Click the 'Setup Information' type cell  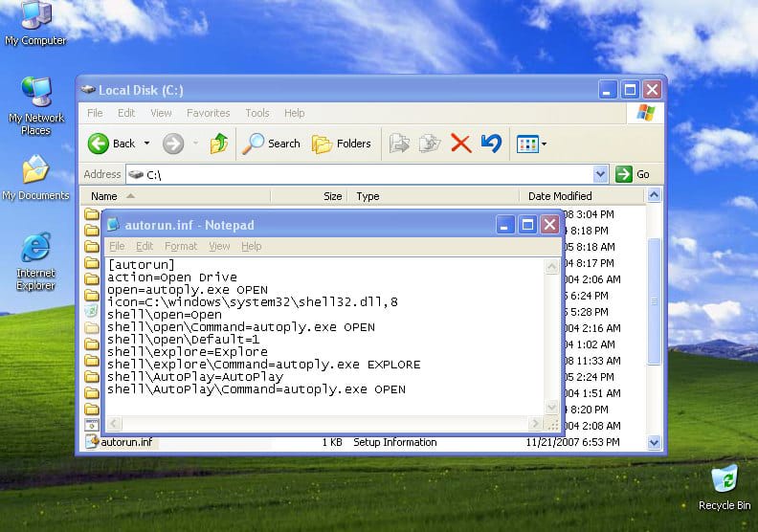(395, 442)
